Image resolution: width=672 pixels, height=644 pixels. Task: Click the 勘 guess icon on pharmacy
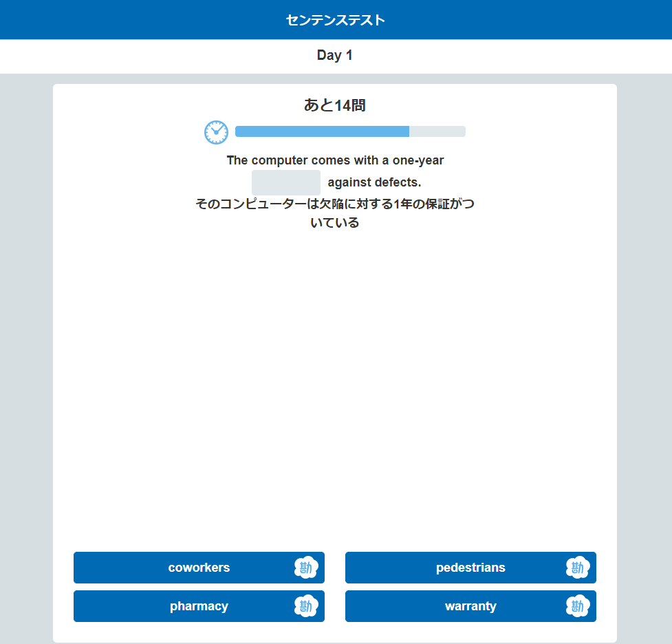(x=306, y=606)
